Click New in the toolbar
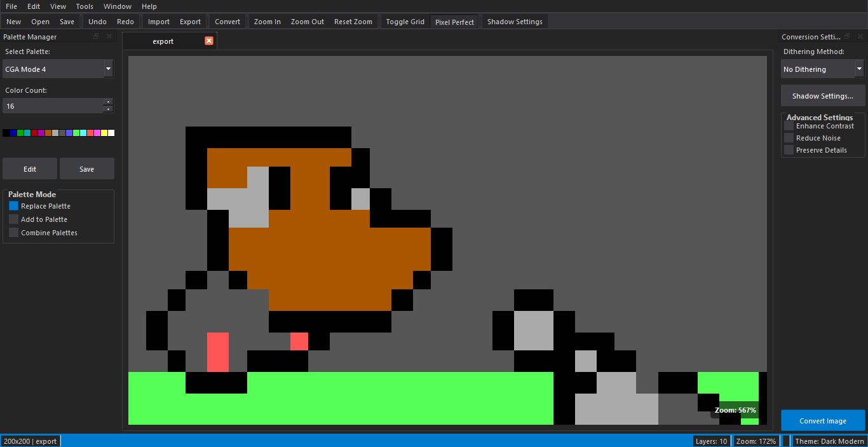The height and width of the screenshot is (447, 868). (x=14, y=22)
